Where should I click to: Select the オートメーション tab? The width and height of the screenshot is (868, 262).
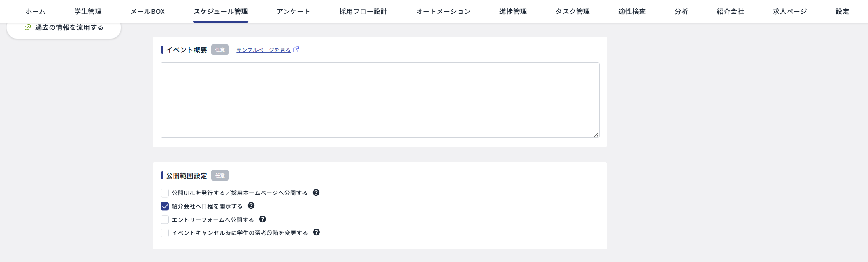(443, 12)
